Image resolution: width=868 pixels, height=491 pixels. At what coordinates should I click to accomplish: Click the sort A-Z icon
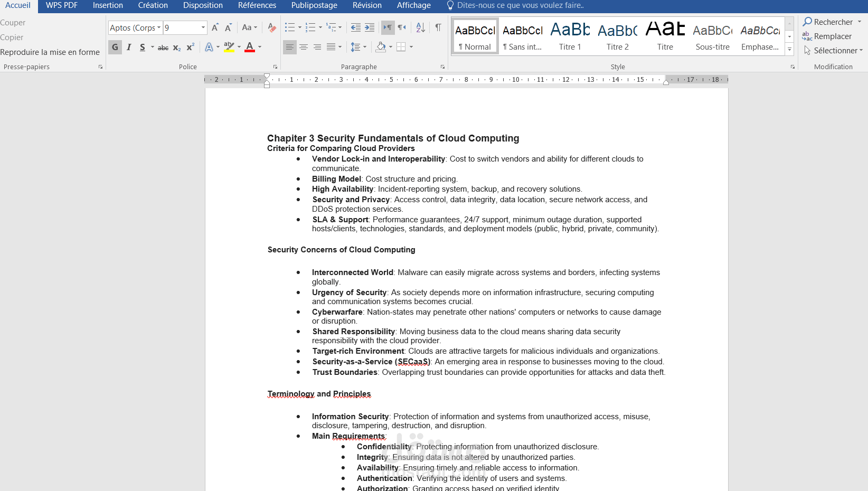point(420,27)
